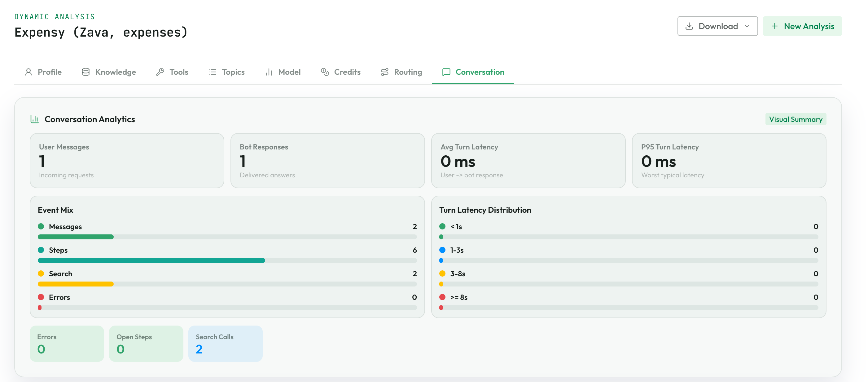Viewport: 868px width, 382px height.
Task: Click the "Expensy (Zava, expenses)" title
Action: [x=101, y=32]
